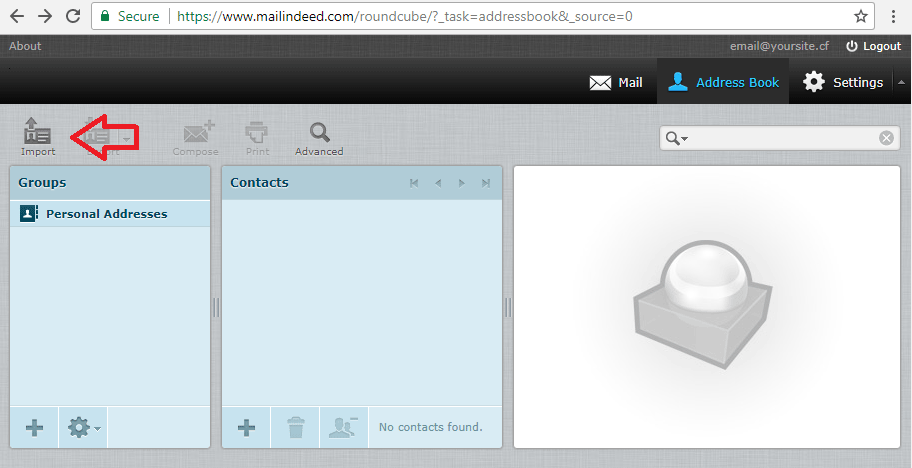Click the Print toolbar icon
This screenshot has width=912, height=468.
[x=256, y=140]
